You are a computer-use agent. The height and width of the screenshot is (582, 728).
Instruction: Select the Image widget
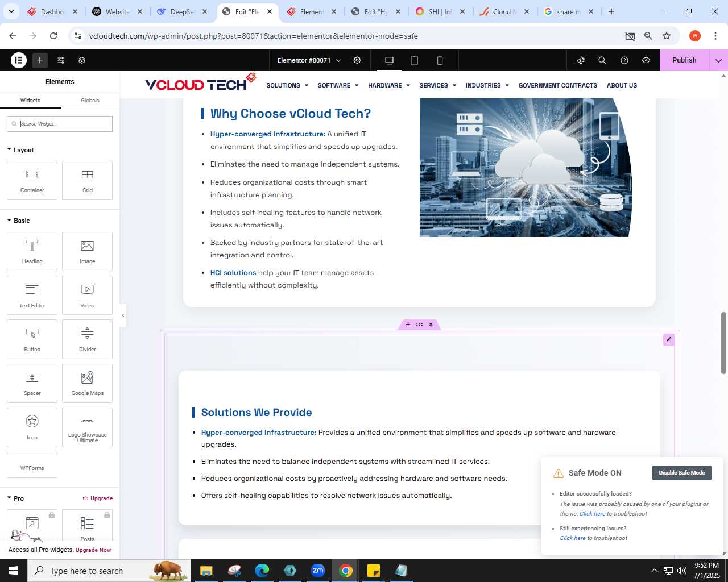[87, 251]
